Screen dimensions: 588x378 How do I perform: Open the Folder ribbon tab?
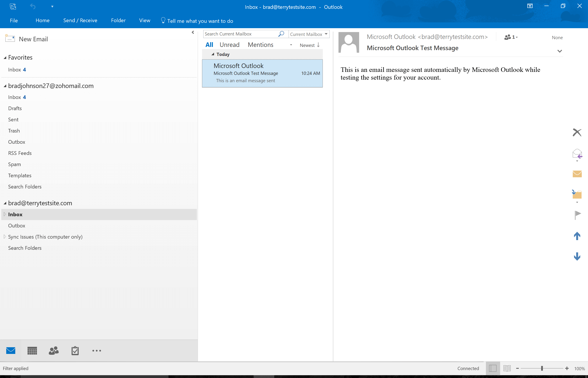click(x=118, y=21)
